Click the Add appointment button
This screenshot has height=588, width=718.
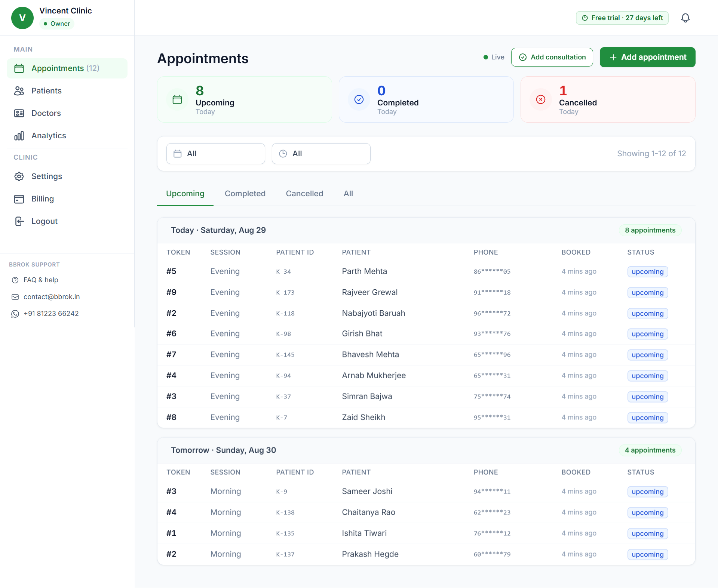[647, 57]
